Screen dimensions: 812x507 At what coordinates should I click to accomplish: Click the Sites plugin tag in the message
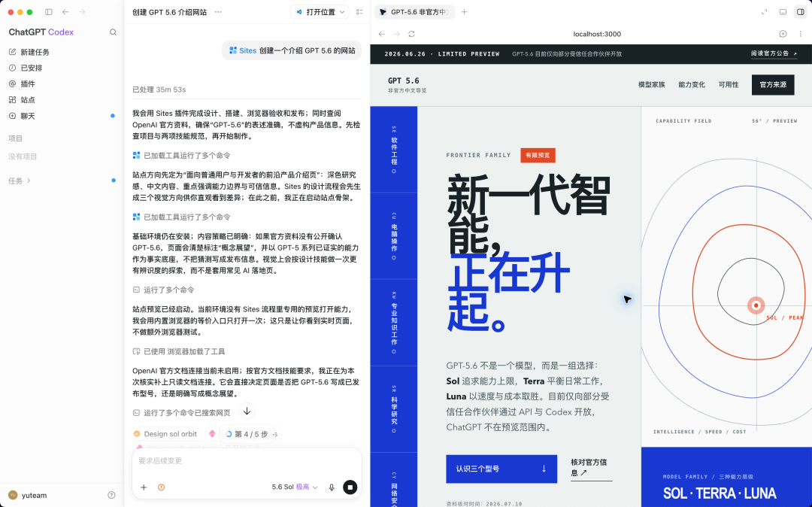[243, 50]
